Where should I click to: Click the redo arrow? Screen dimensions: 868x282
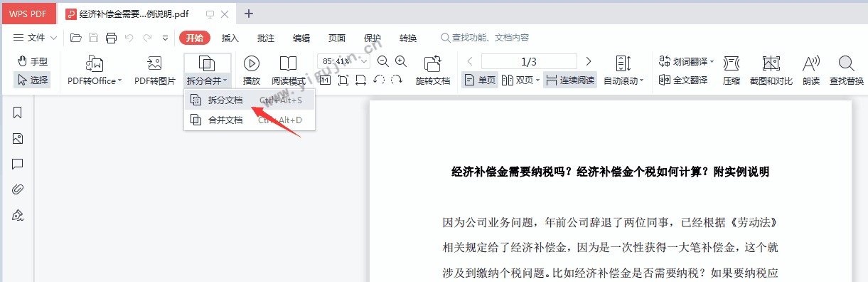point(146,38)
